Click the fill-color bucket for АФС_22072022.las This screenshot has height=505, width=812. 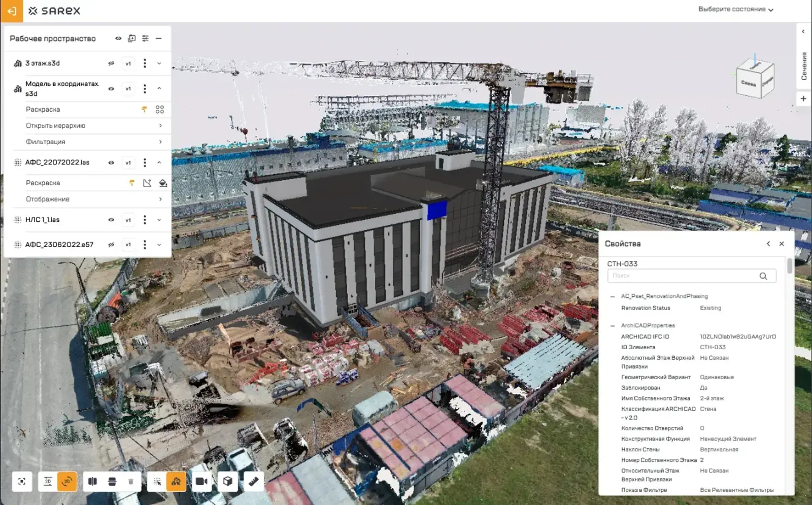pos(163,183)
